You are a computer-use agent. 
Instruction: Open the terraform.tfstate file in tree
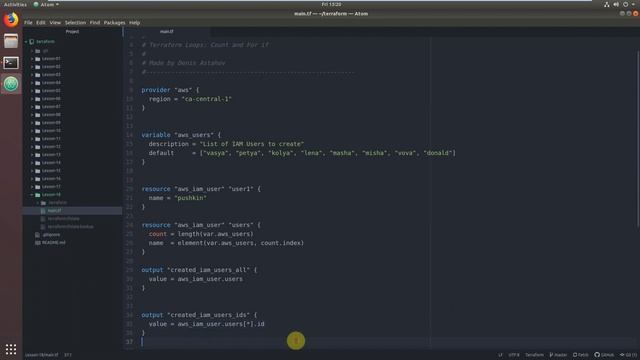[x=64, y=219]
